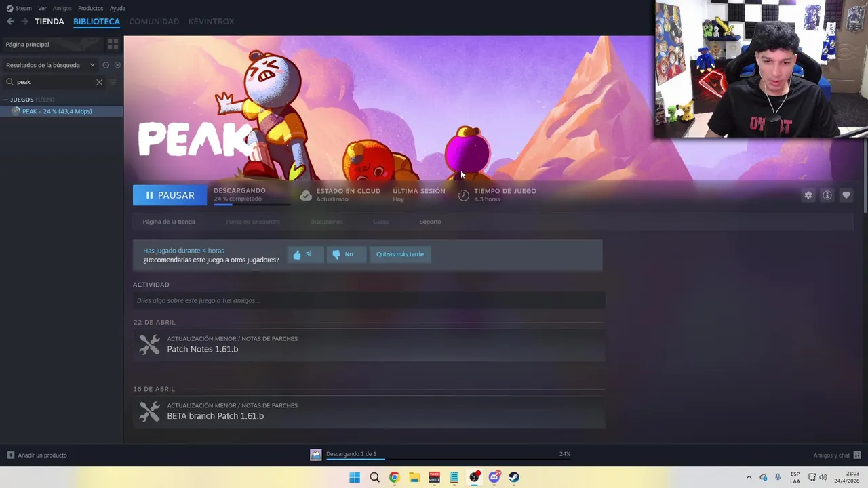Screen dimensions: 868x488
Task: Show hidden system tray icons
Action: tap(749, 477)
